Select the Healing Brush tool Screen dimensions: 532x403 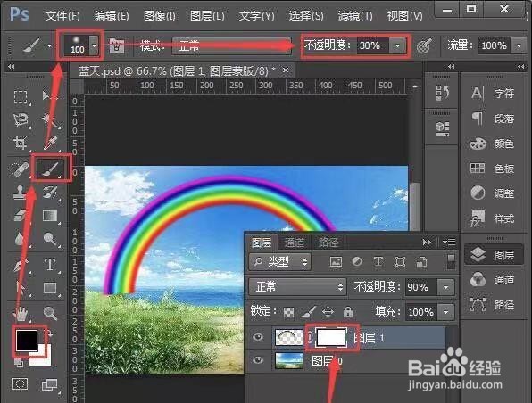[20, 169]
